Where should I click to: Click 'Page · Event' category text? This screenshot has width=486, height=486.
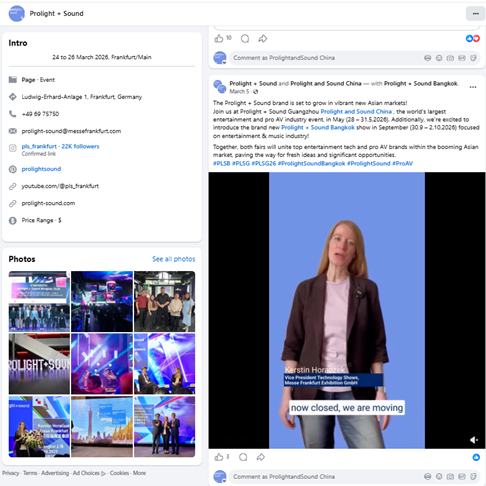tap(38, 80)
